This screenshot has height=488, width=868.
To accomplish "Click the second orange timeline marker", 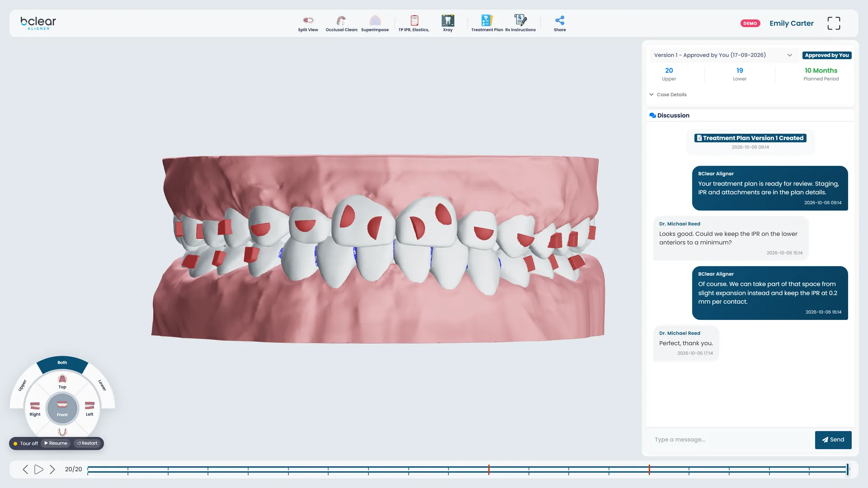I will pos(649,469).
